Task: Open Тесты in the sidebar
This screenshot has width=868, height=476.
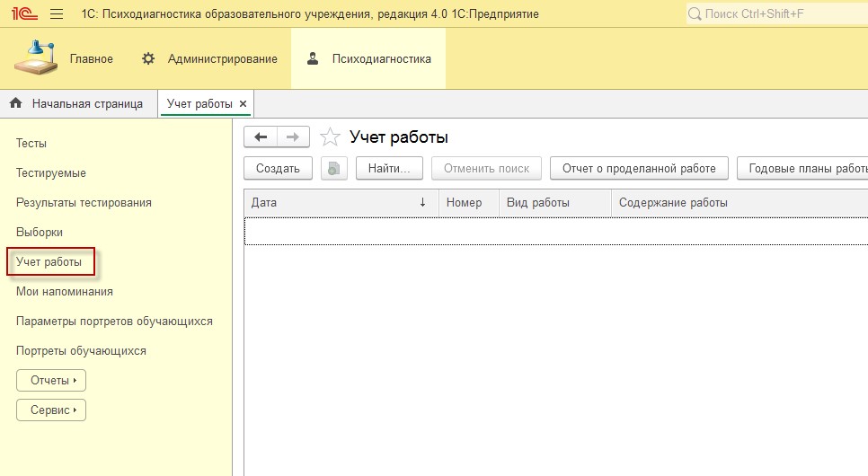Action: tap(31, 143)
